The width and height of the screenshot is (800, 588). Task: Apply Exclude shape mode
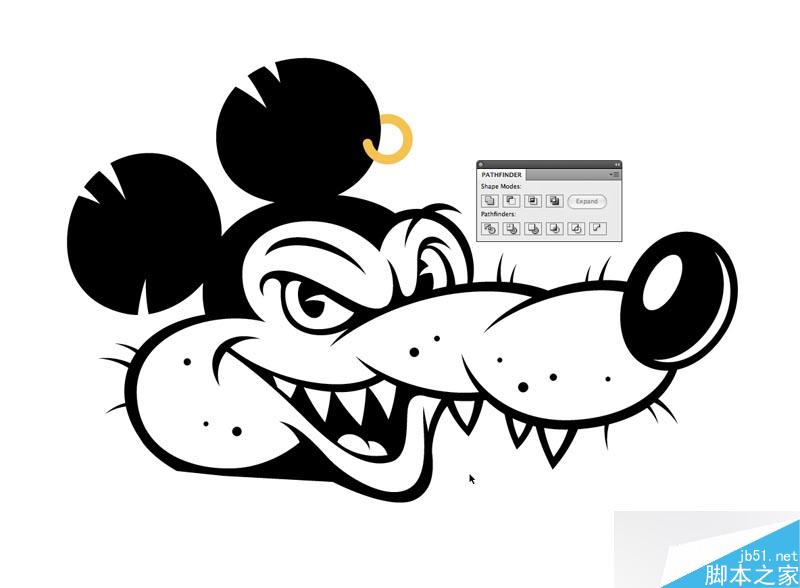[555, 201]
